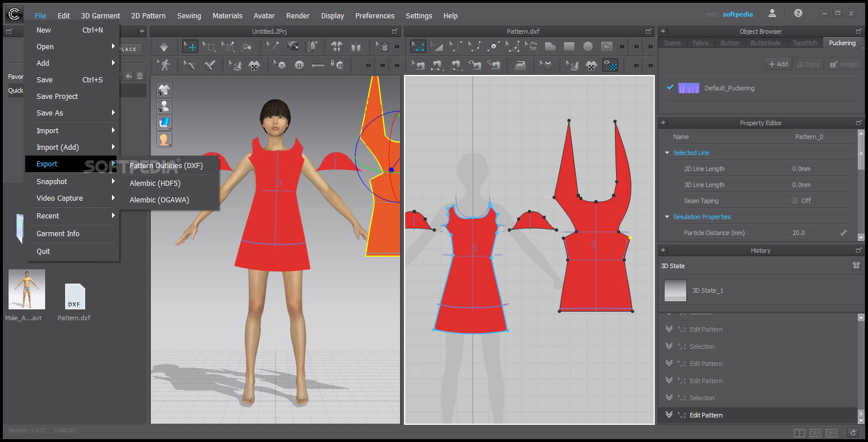This screenshot has width=868, height=442.
Task: Click the Add button in Object Browser
Action: pos(778,64)
